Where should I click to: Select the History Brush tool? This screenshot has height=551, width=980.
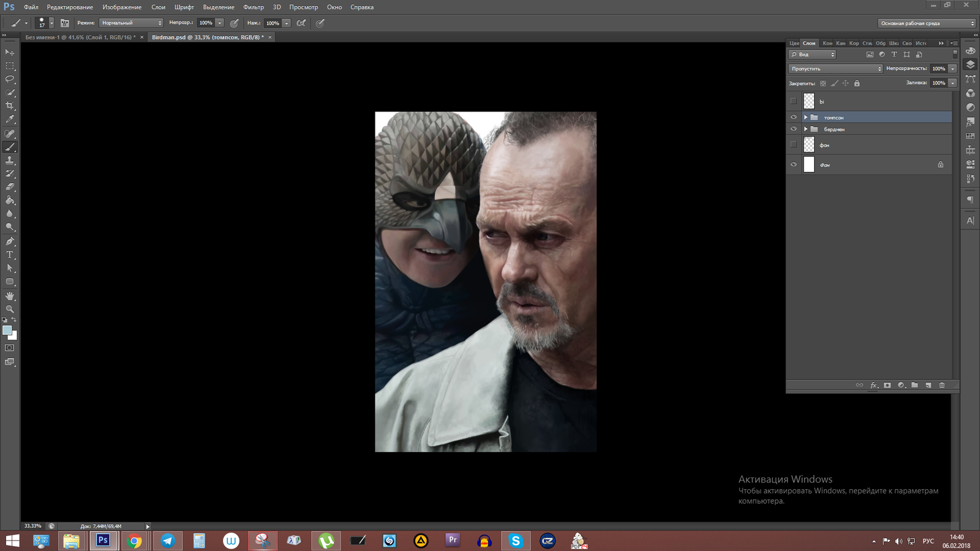[x=10, y=174]
